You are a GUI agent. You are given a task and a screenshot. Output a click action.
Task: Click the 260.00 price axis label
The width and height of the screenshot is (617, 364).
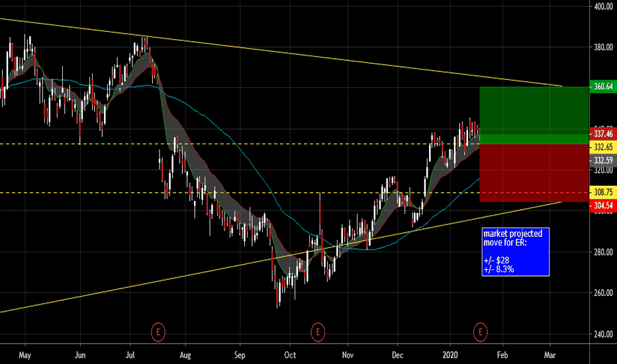click(x=603, y=293)
